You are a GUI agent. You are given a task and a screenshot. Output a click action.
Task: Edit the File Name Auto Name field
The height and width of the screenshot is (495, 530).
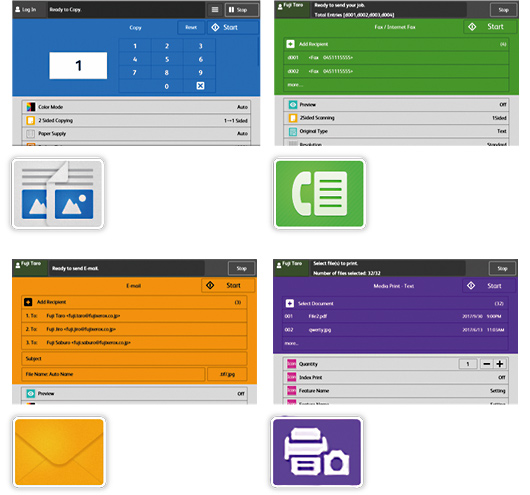pos(113,374)
